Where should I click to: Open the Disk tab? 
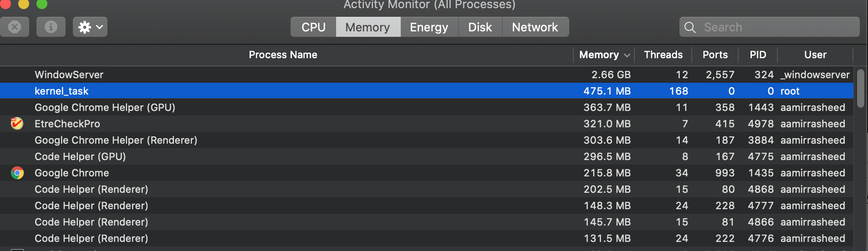pos(480,27)
